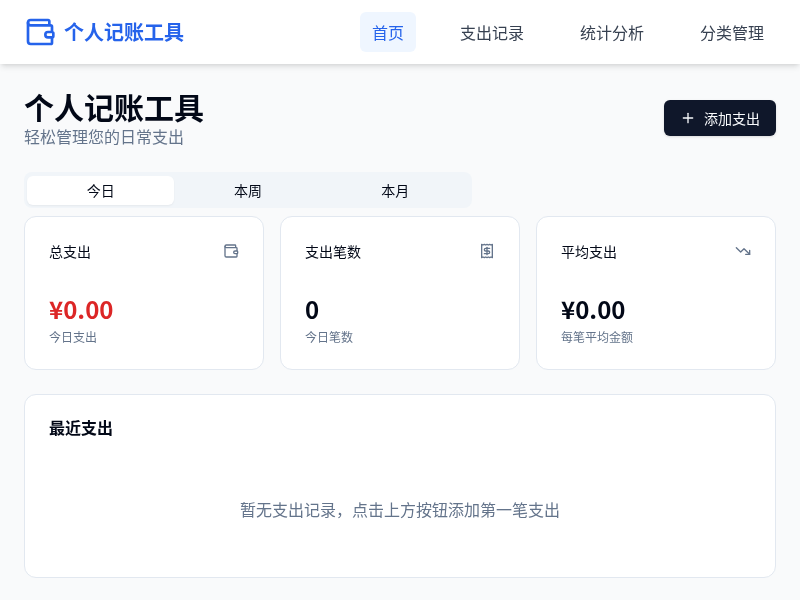The image size is (800, 600).
Task: Click the empty state hint text
Action: tap(400, 510)
